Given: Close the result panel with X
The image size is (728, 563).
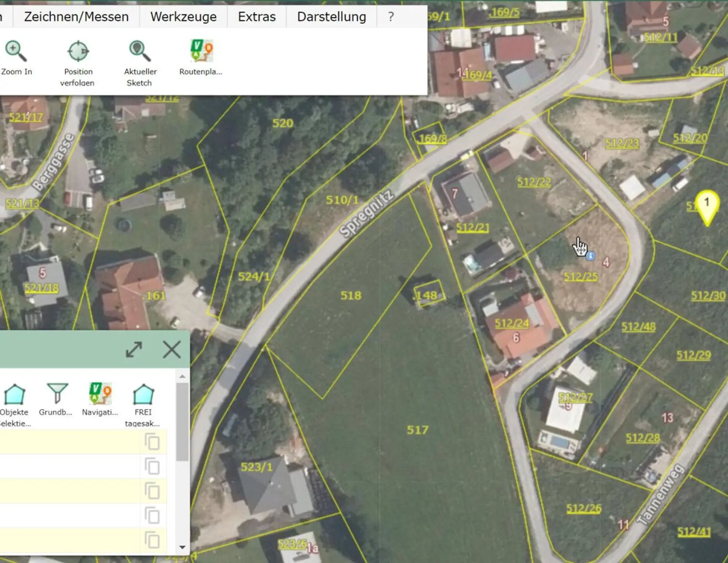Looking at the screenshot, I should [172, 349].
